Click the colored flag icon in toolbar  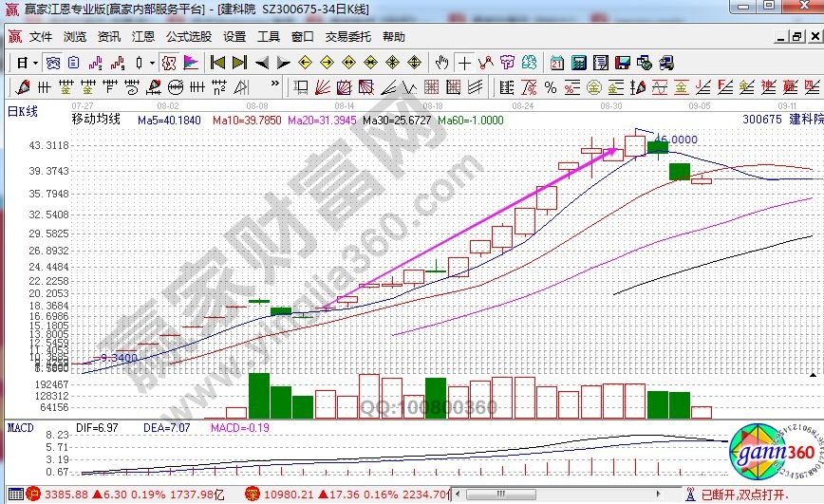(191, 63)
